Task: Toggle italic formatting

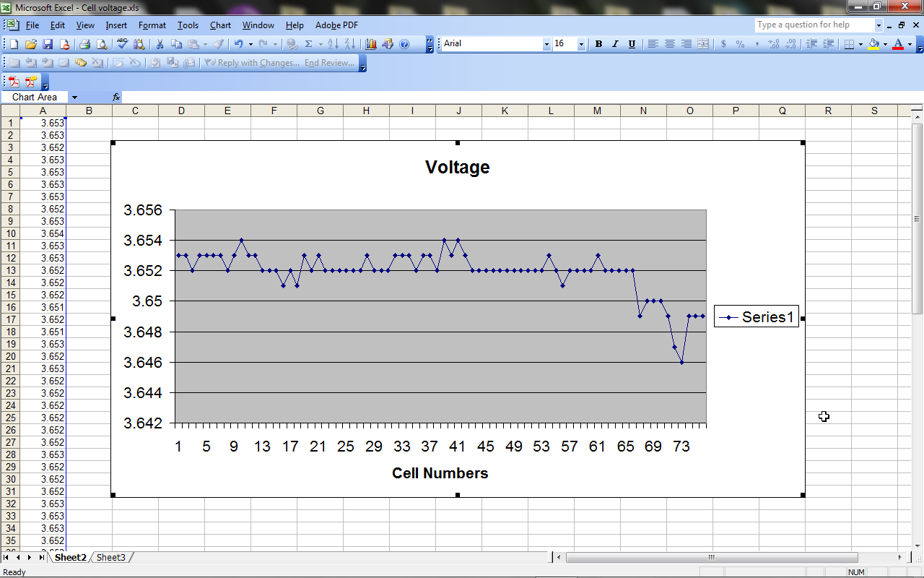Action: [614, 43]
